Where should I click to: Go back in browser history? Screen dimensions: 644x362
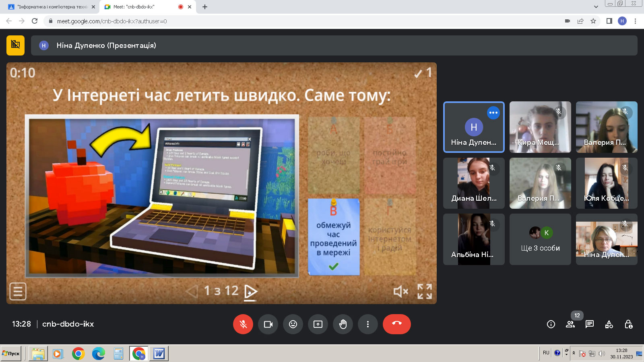[9, 21]
